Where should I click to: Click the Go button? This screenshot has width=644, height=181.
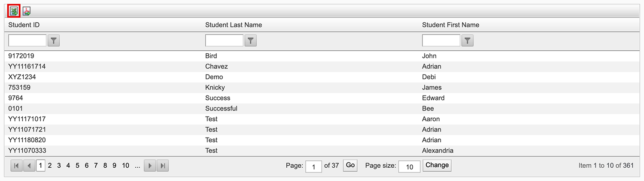point(350,165)
